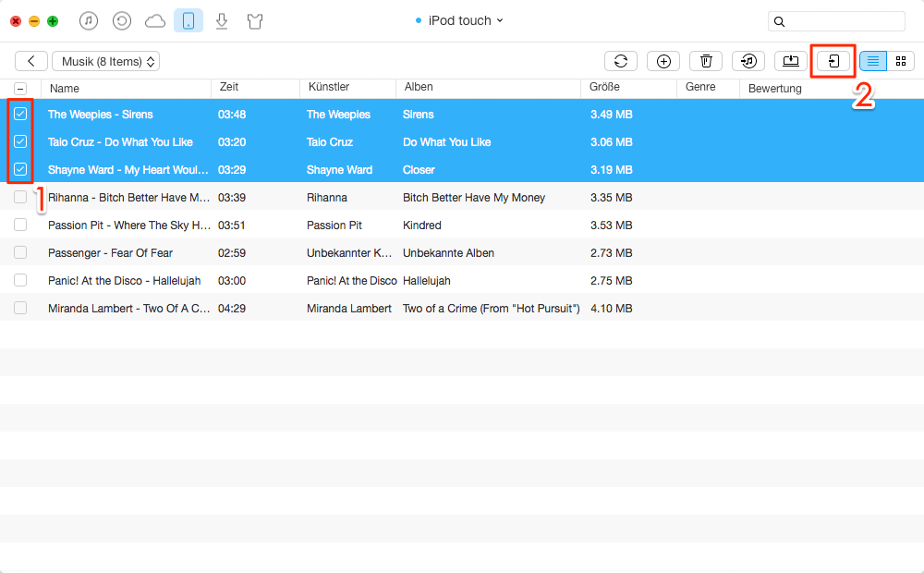Click the send to device button
The width and height of the screenshot is (924, 573).
tap(833, 61)
